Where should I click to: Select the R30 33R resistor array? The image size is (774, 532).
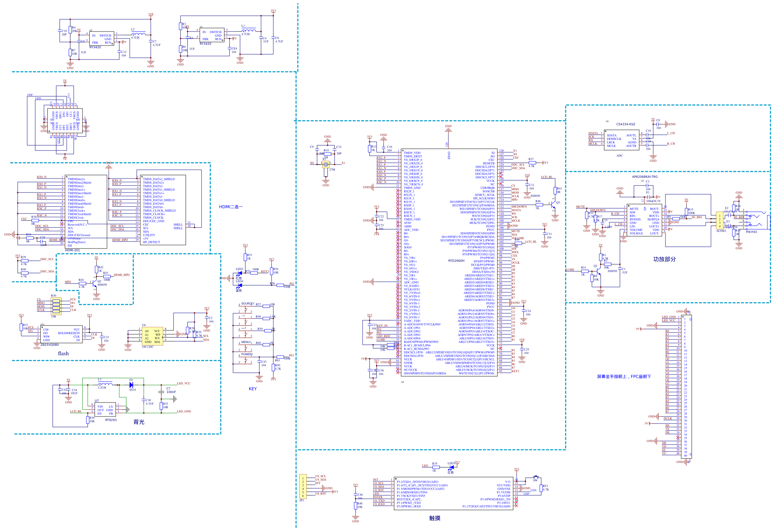point(56,306)
